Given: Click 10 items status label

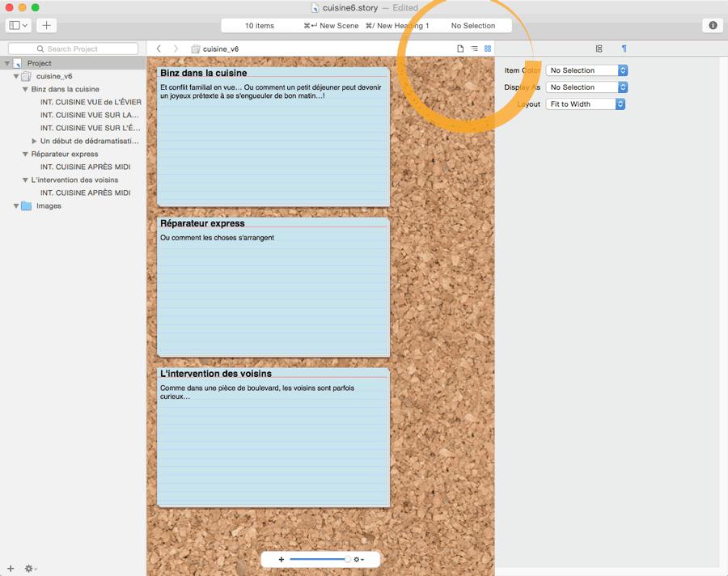Looking at the screenshot, I should tap(260, 26).
